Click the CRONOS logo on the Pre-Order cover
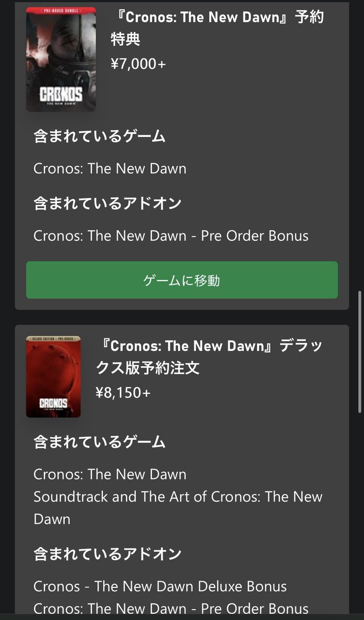The image size is (364, 620). [x=61, y=96]
